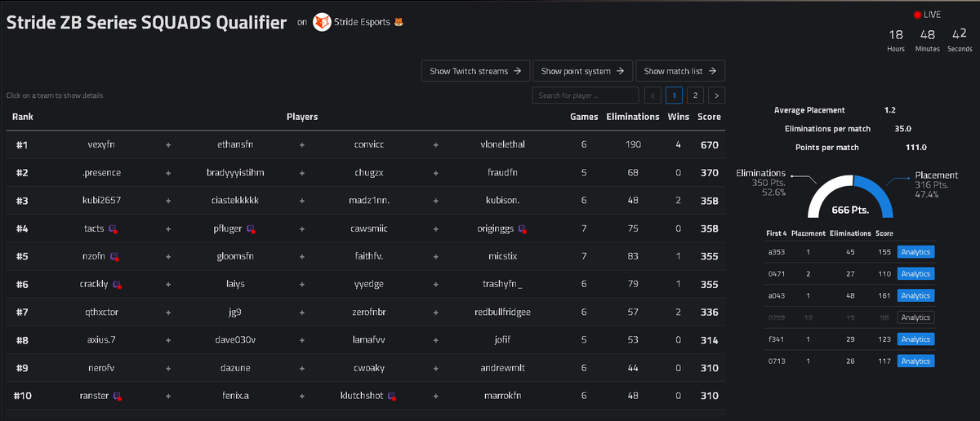This screenshot has height=421, width=980.
Task: Click the Wins column header
Action: pos(679,117)
